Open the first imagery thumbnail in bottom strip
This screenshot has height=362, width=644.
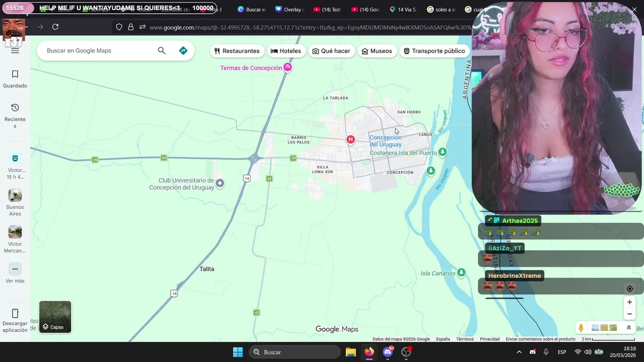pos(596,328)
